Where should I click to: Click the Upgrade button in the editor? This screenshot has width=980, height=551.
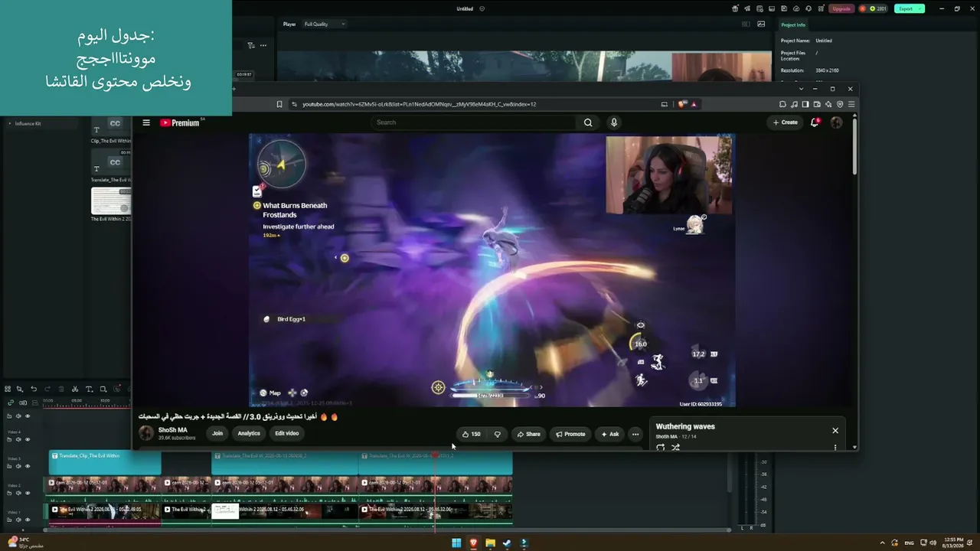[841, 8]
